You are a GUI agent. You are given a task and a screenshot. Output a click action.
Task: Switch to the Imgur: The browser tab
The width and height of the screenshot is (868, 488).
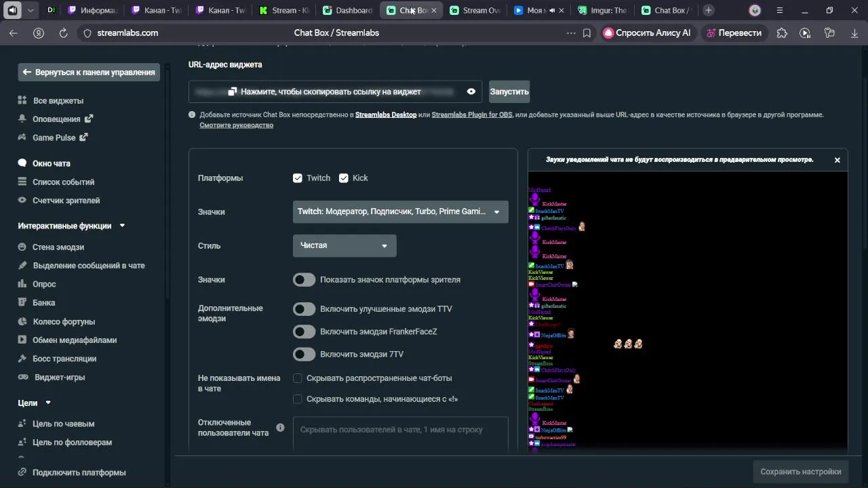[602, 10]
